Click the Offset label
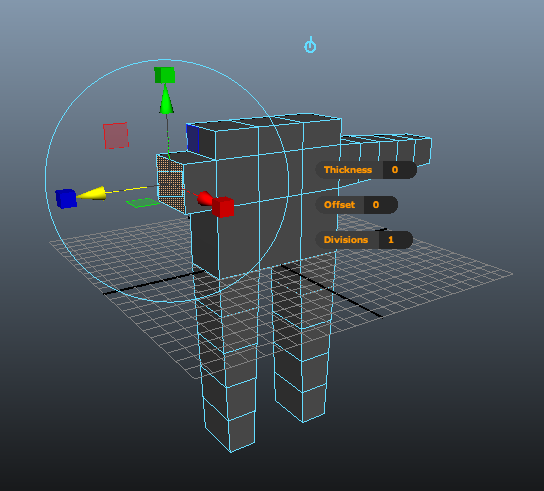 [339, 205]
